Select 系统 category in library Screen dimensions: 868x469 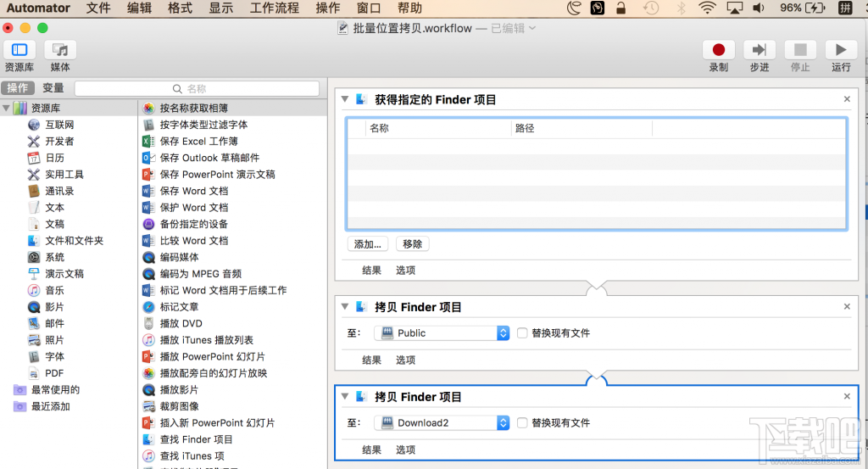(x=54, y=258)
